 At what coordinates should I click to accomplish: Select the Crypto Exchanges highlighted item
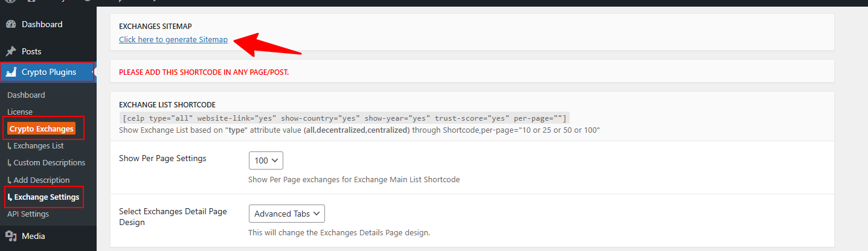pyautogui.click(x=42, y=129)
